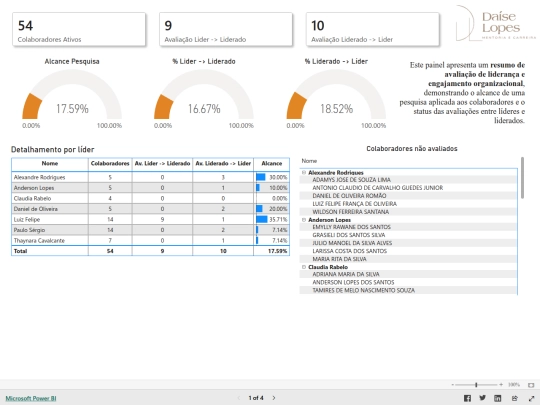Viewport: 540px width, 405px height.
Task: Collapse Anderson Lopes group
Action: 304,219
